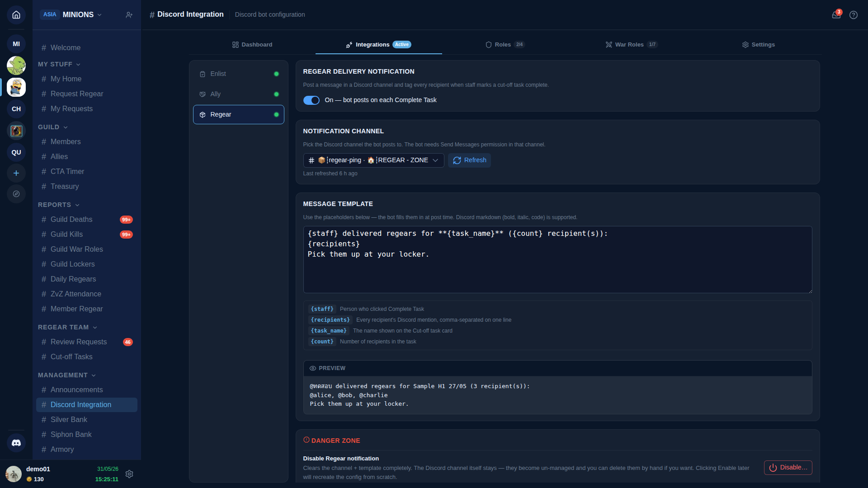Open the help question mark icon

pyautogui.click(x=854, y=15)
